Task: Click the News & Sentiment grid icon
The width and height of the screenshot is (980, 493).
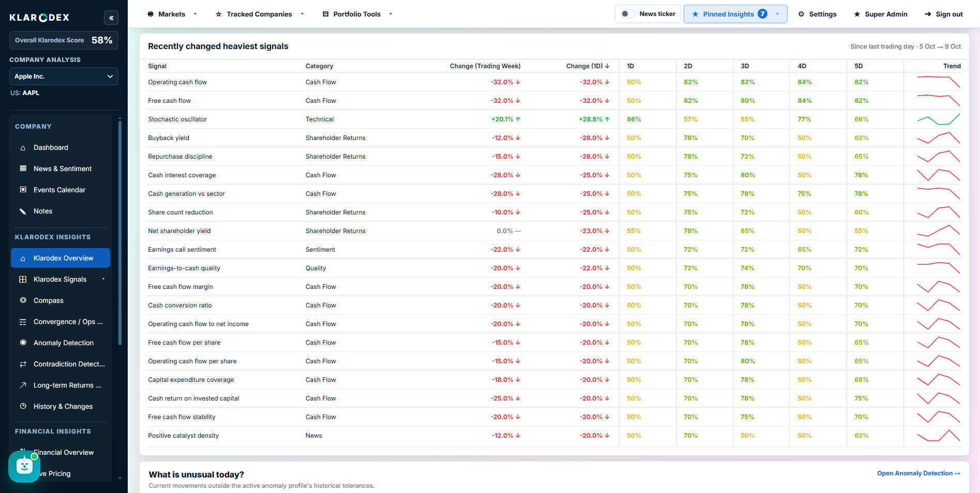Action: pyautogui.click(x=23, y=168)
